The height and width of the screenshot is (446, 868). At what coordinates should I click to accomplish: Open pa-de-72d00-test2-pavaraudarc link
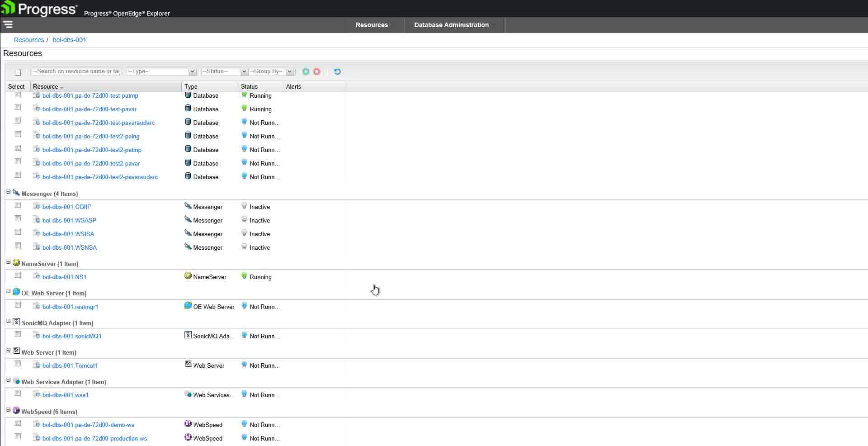[100, 177]
